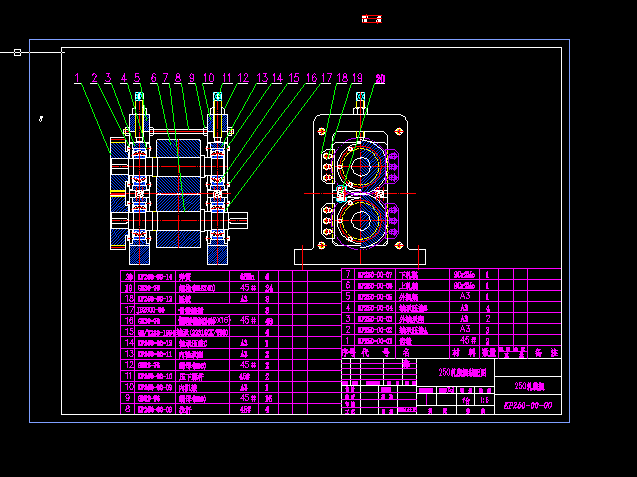637x477 pixels.
Task: Select parts list row number 17 cell
Action: 129,310
